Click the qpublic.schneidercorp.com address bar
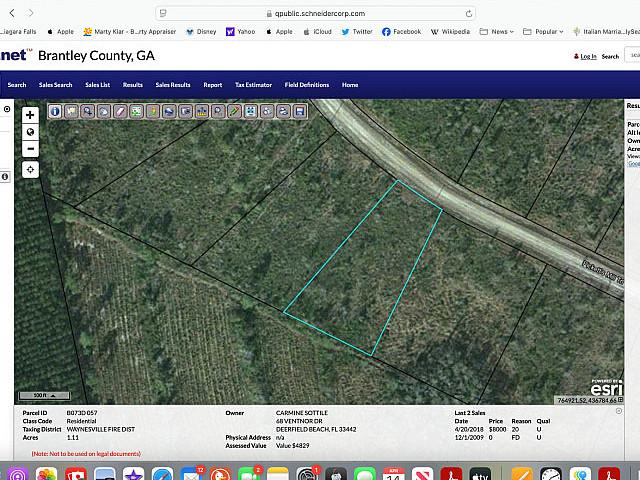The image size is (640, 480). (315, 13)
